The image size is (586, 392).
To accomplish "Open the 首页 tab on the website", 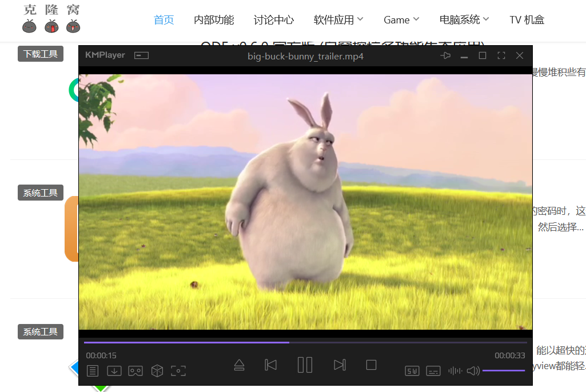I will click(x=164, y=20).
